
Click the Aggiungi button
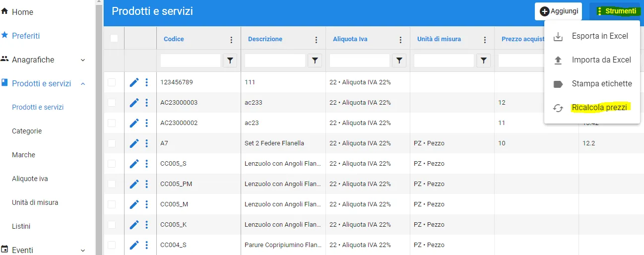[x=558, y=11]
